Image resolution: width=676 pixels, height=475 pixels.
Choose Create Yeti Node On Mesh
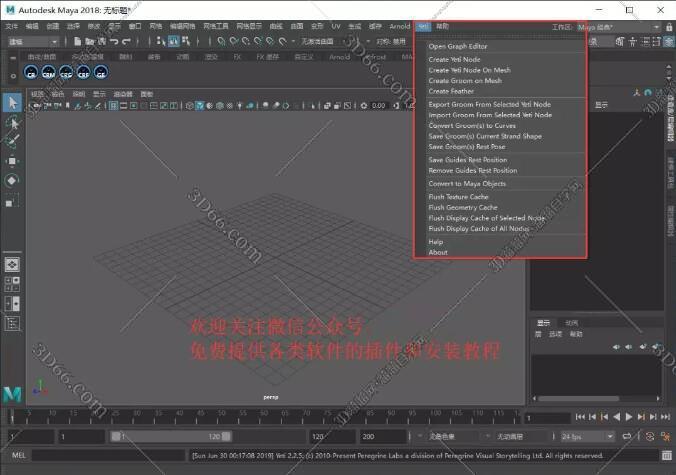coord(469,70)
